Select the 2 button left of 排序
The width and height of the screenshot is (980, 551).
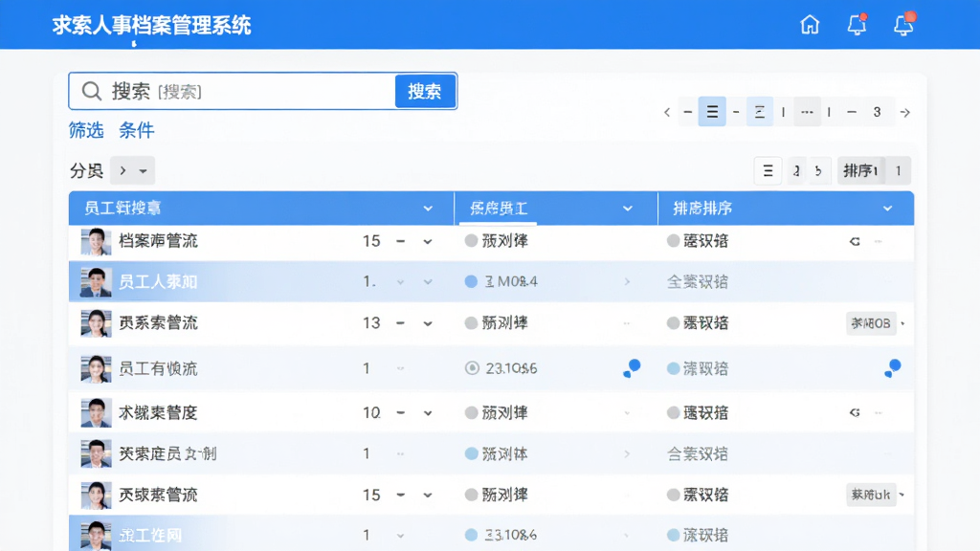[796, 170]
